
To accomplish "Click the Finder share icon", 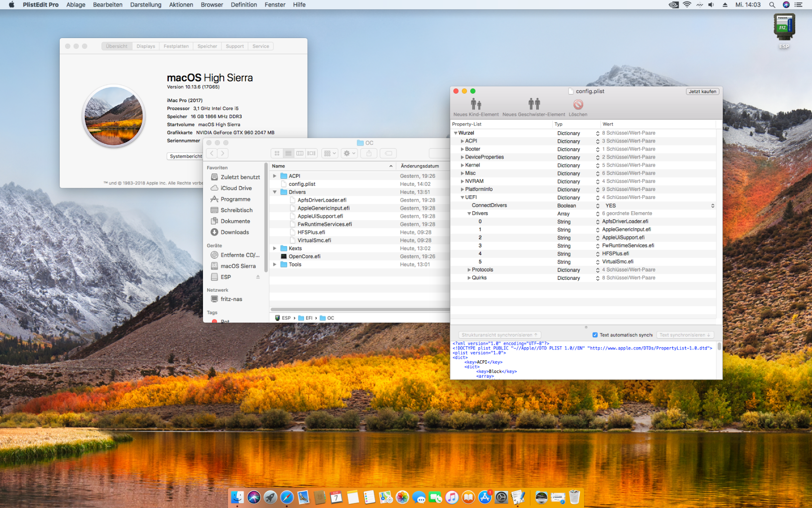I will (369, 153).
